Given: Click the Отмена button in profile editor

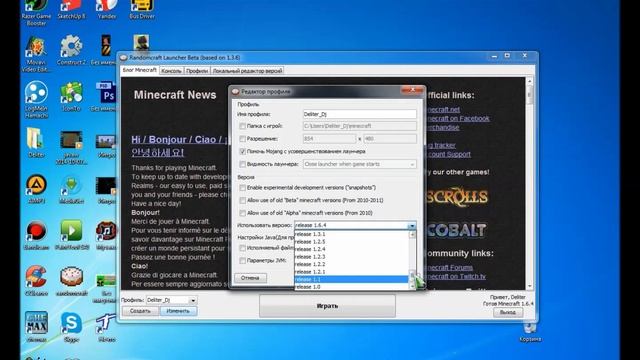Looking at the screenshot, I should (250, 278).
